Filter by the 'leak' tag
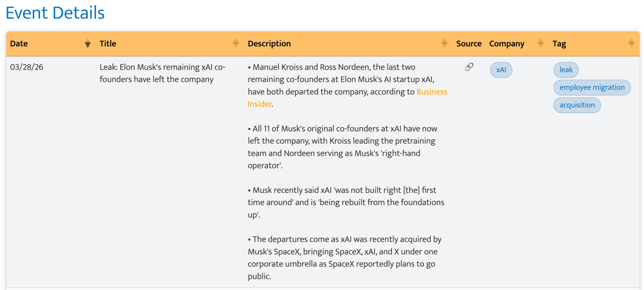Image resolution: width=644 pixels, height=290 pixels. coord(566,70)
